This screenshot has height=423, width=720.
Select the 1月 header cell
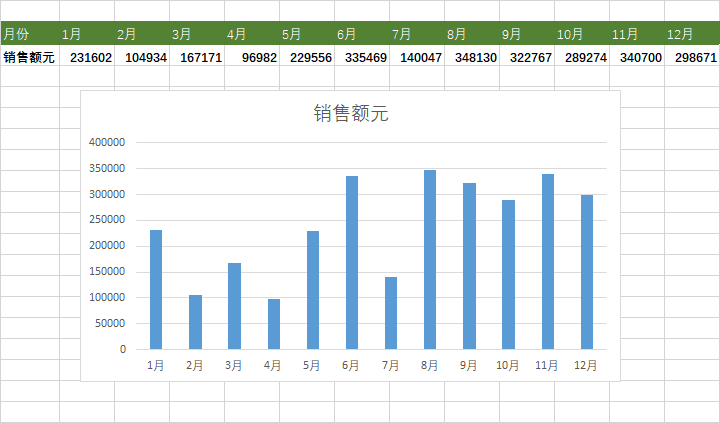87,34
